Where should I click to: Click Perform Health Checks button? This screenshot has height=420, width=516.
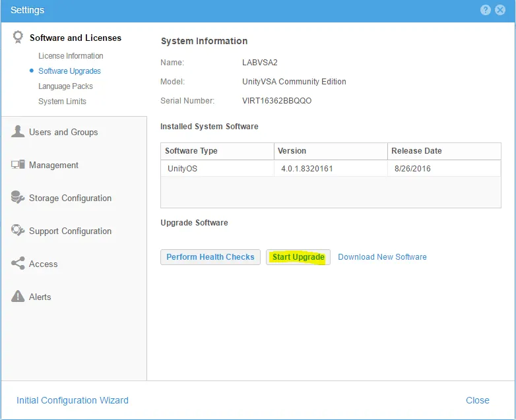point(210,257)
